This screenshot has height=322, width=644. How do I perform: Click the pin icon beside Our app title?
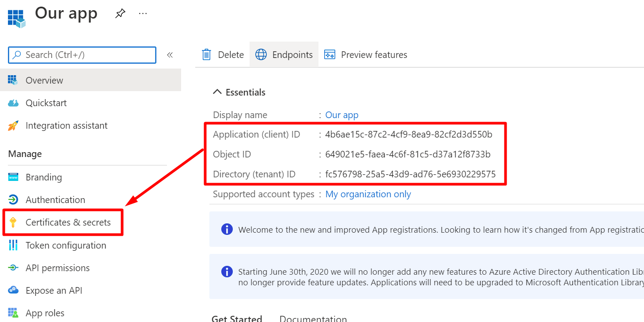click(x=120, y=14)
